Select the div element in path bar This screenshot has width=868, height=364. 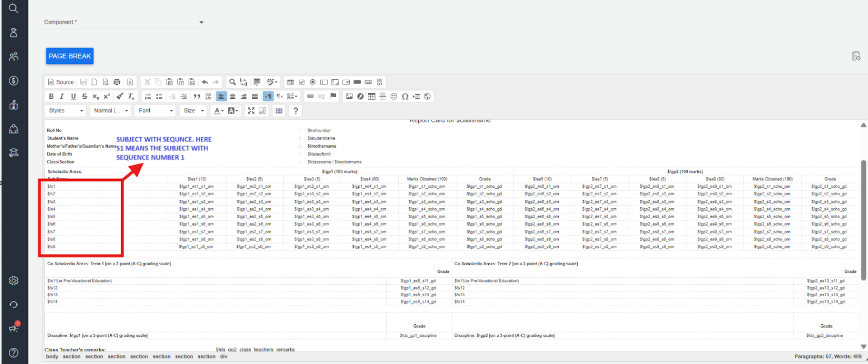coord(224,357)
